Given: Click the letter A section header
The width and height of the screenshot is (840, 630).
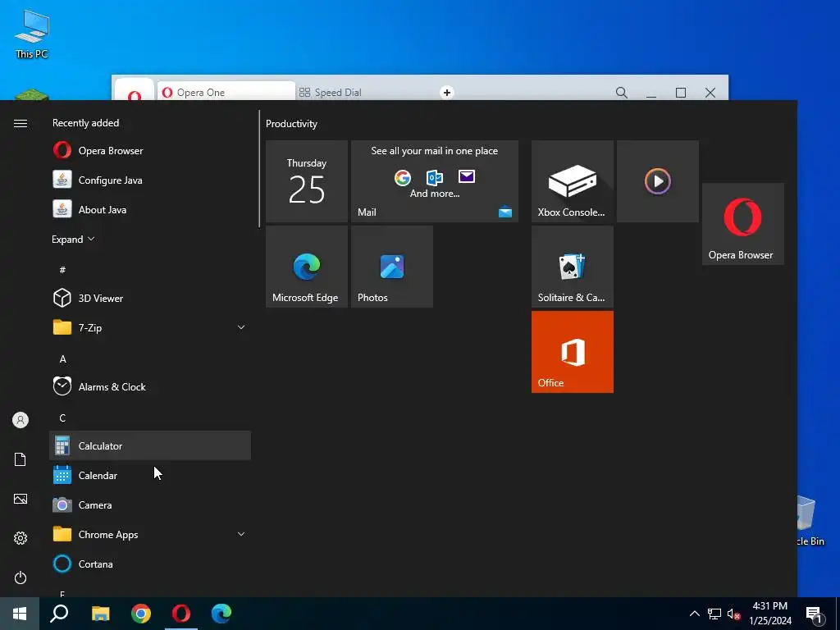Looking at the screenshot, I should [62, 359].
